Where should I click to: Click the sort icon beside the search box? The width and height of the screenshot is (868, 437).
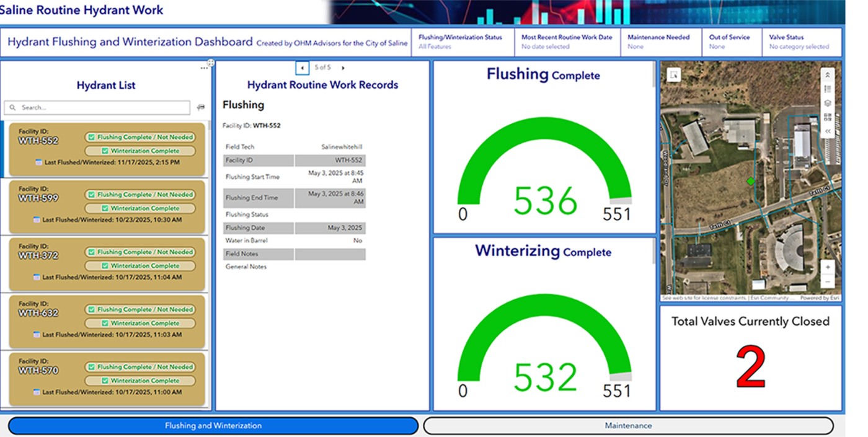click(x=200, y=107)
